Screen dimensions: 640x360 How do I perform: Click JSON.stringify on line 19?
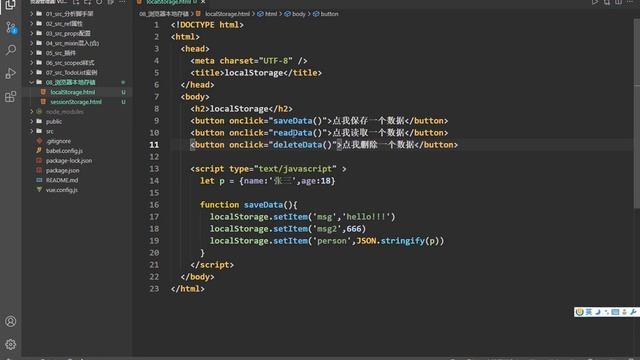[390, 241]
